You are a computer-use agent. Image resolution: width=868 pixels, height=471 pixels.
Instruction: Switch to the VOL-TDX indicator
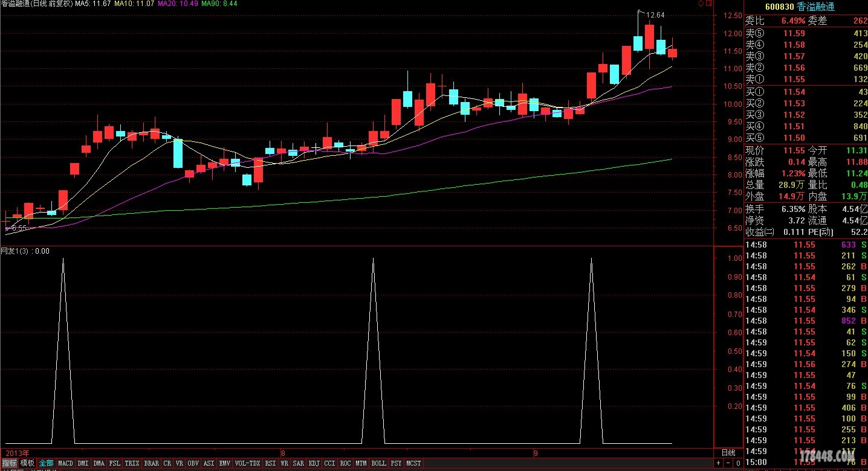coord(247,463)
